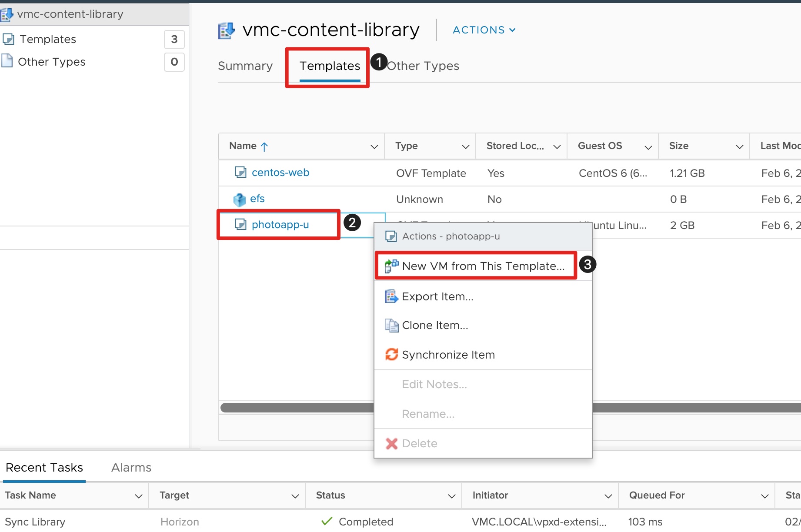Click the 1.21 GB size cell
Image resolution: width=801 pixels, height=532 pixels.
click(687, 173)
